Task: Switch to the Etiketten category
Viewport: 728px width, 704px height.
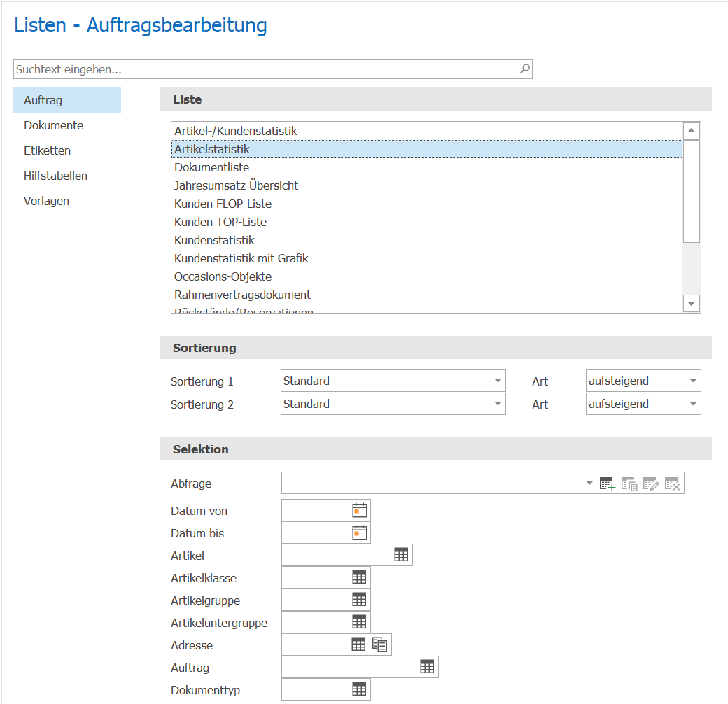Action: tap(67, 150)
